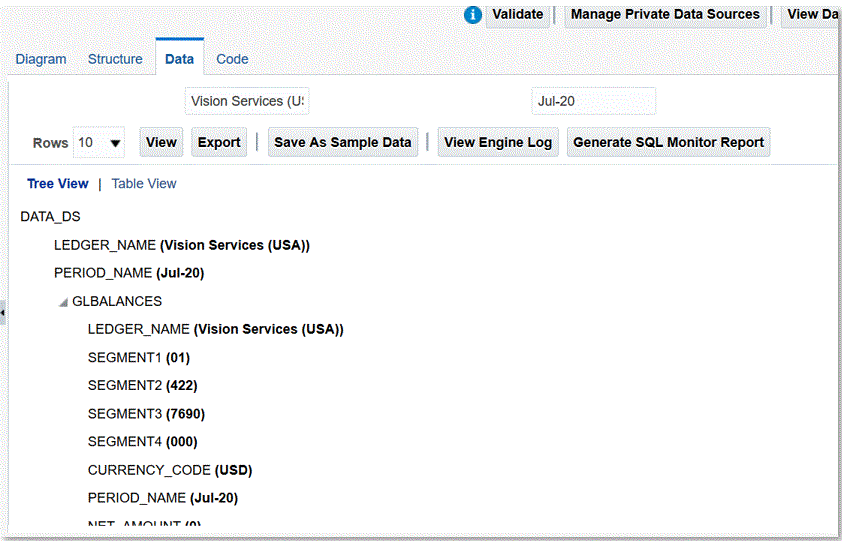Generate SQL Monitor Report
Image resolution: width=842 pixels, height=541 pixels.
pos(668,143)
